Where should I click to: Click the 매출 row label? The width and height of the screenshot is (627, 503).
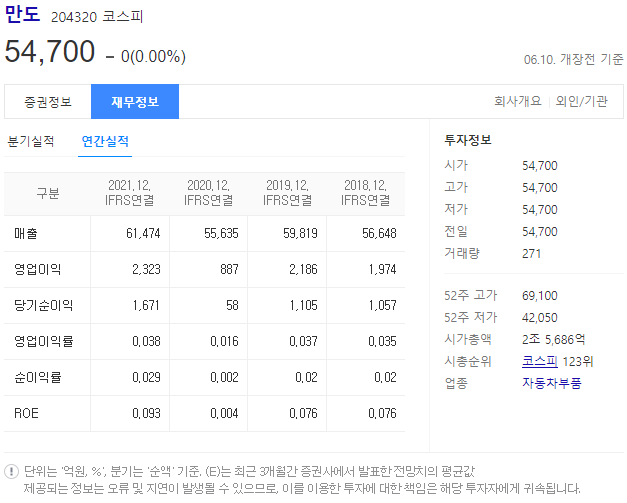point(26,234)
